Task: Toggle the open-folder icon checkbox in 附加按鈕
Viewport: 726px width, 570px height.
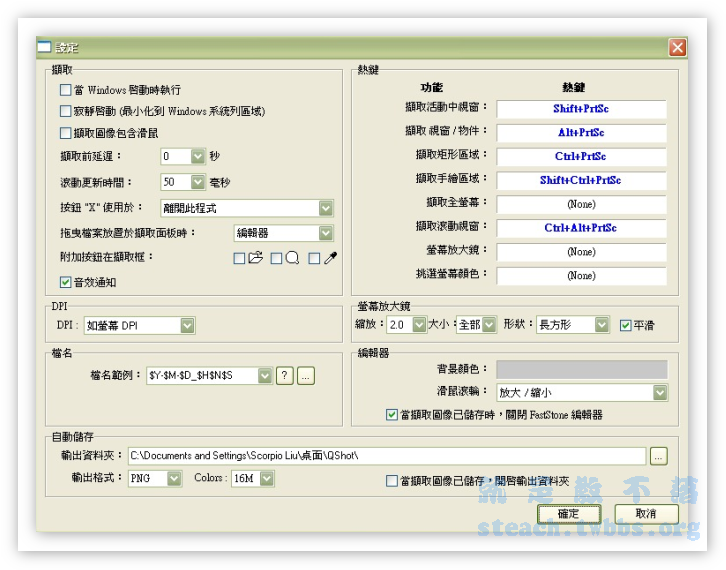Action: pos(239,258)
